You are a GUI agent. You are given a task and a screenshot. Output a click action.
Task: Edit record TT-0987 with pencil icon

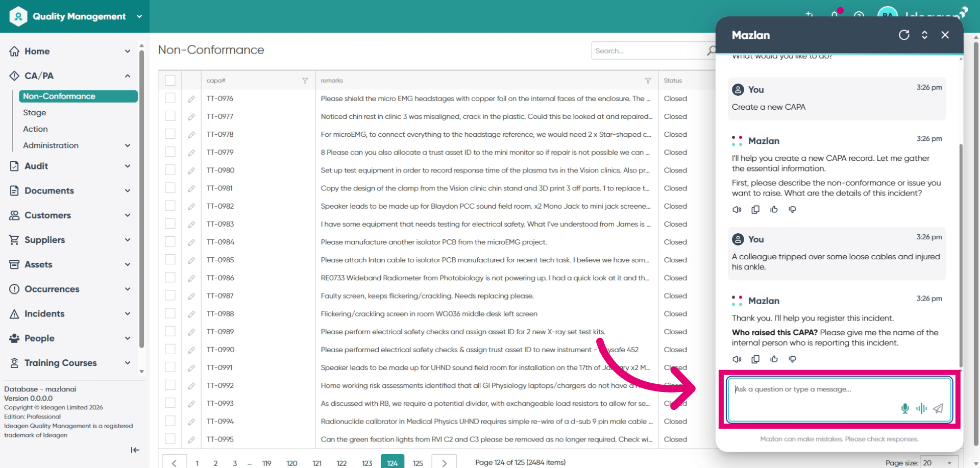[191, 296]
